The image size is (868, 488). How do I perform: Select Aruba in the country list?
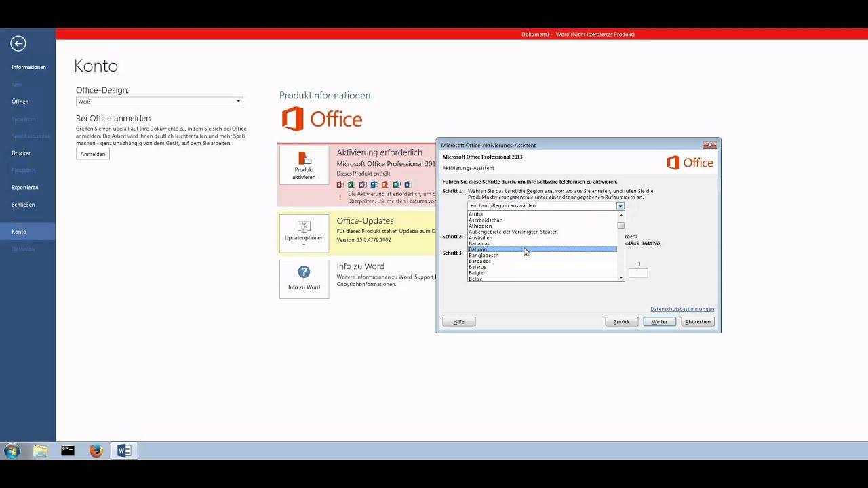(542, 214)
